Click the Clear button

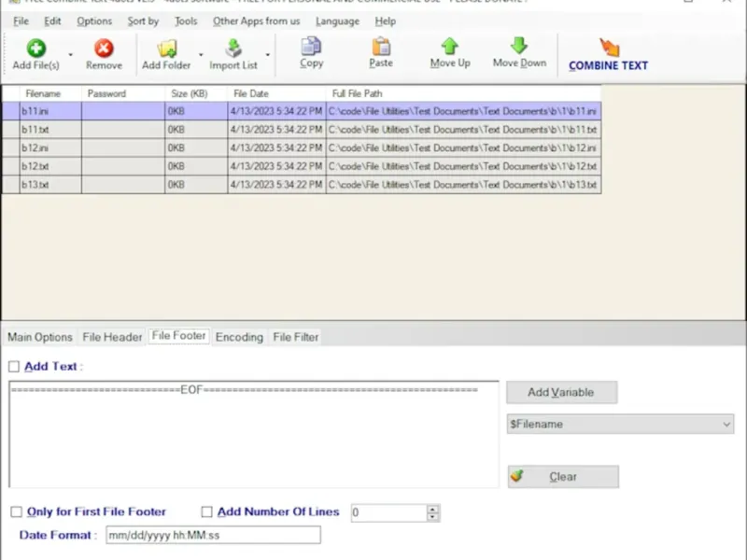[x=563, y=477]
